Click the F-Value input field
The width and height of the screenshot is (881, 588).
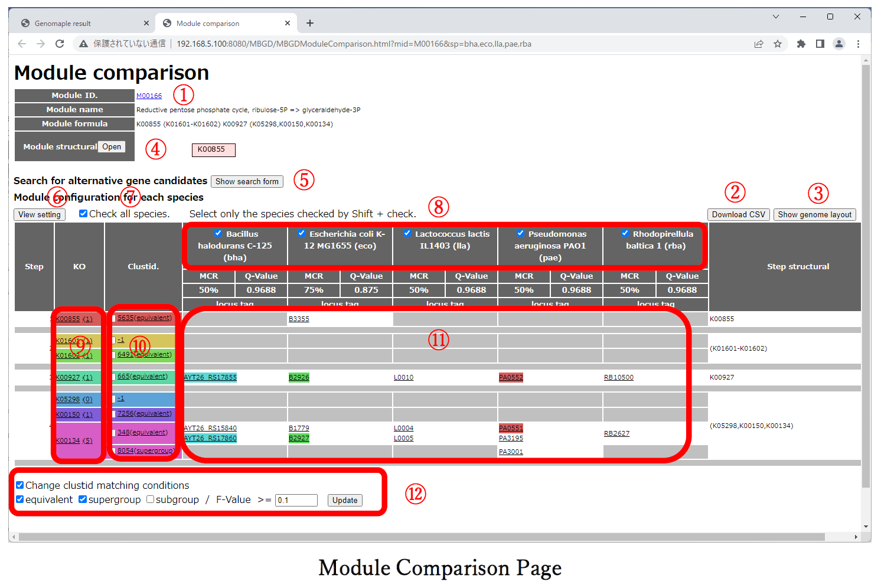coord(296,500)
